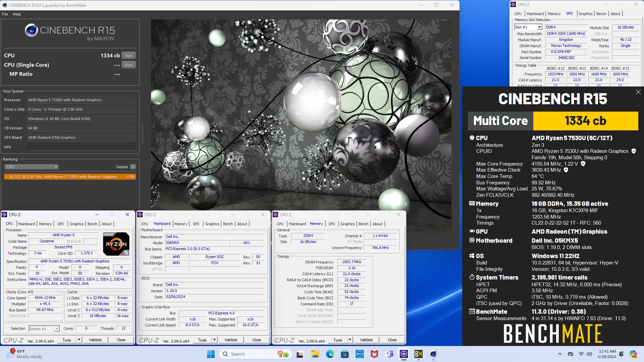
Task: Switch to CPU-Z via its taskbar icon
Action: click(x=404, y=354)
